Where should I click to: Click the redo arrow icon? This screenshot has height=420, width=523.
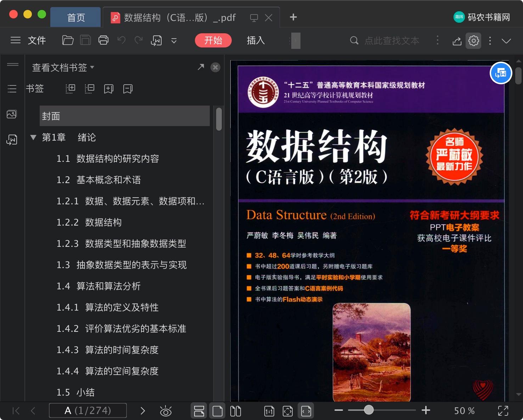point(139,40)
